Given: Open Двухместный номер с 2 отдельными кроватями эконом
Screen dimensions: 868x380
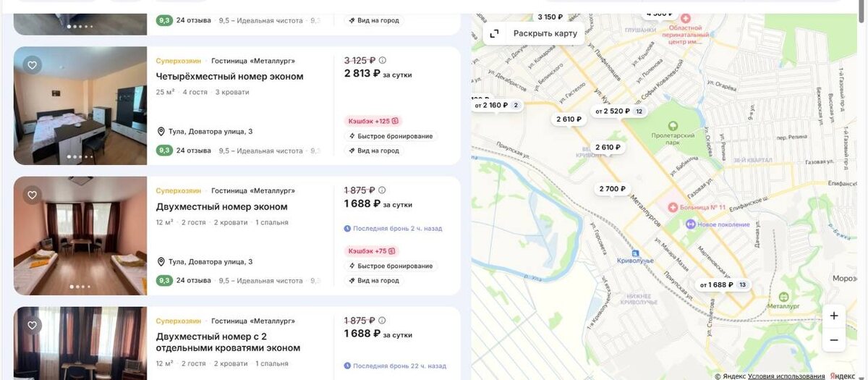Looking at the screenshot, I should pos(228,342).
